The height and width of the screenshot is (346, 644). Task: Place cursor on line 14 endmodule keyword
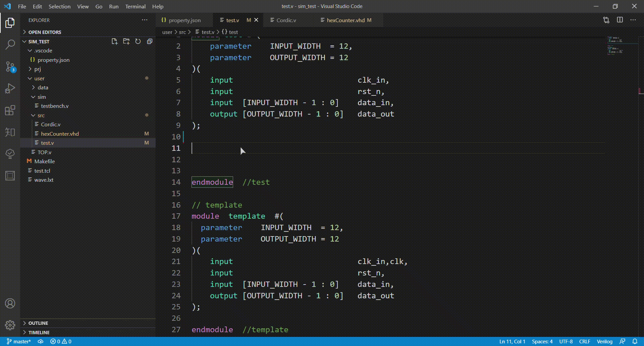[212, 182]
